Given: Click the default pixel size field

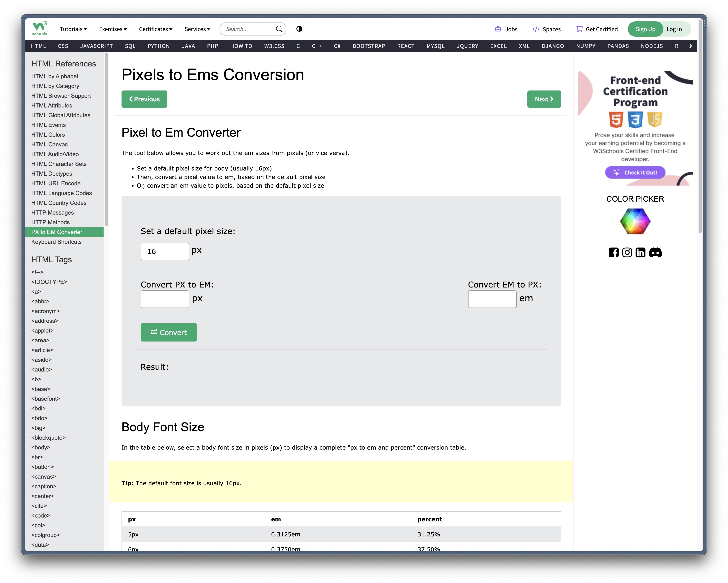Looking at the screenshot, I should click(x=165, y=251).
